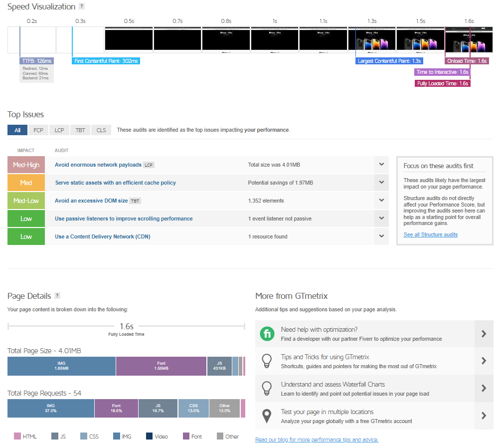This screenshot has width=499, height=448.
Task: Click the Page Details help question mark icon
Action: click(x=57, y=295)
